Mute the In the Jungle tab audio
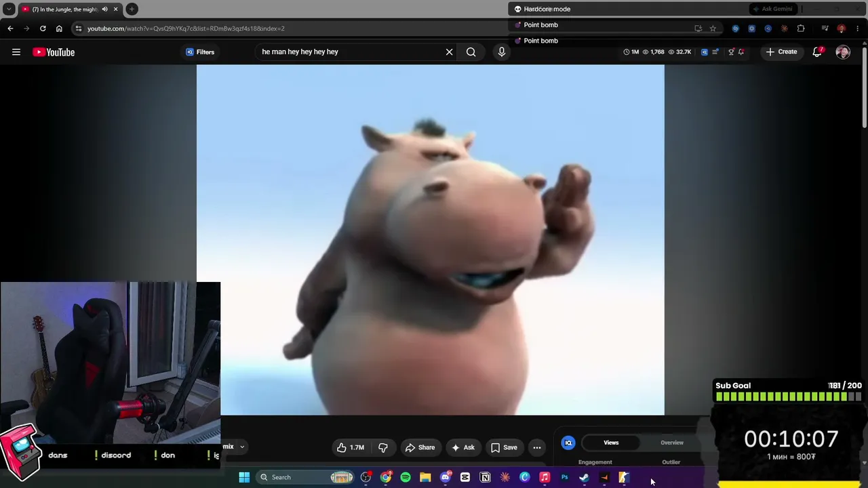This screenshot has height=488, width=868. 104,9
